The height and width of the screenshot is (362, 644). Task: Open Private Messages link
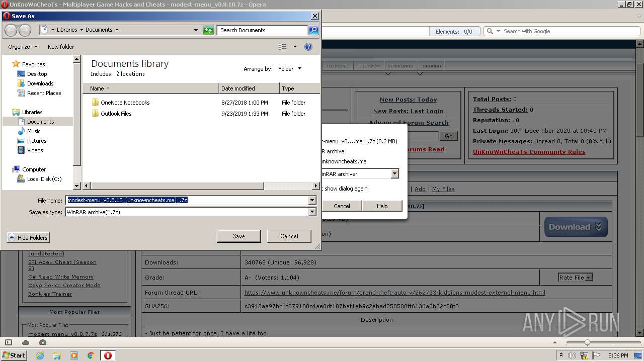pos(502,141)
